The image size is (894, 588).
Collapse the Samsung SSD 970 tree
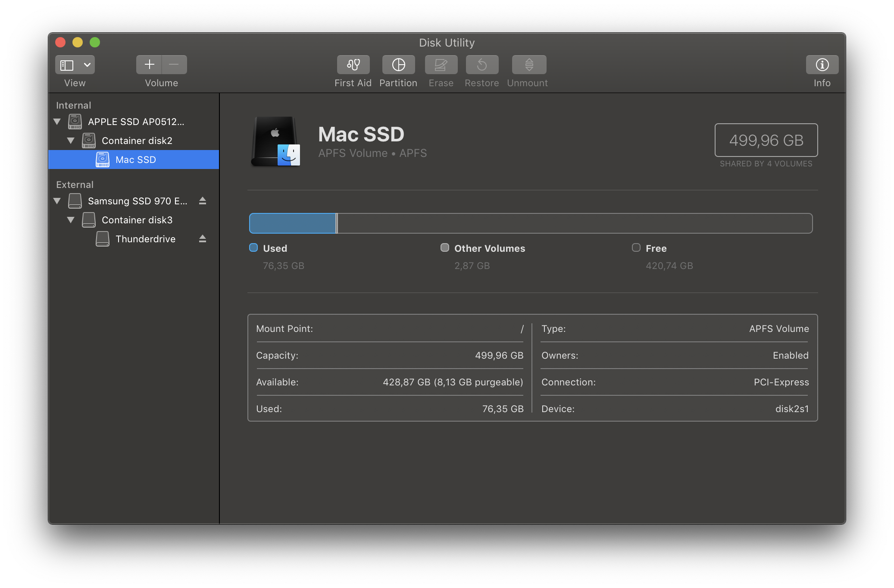pos(57,201)
